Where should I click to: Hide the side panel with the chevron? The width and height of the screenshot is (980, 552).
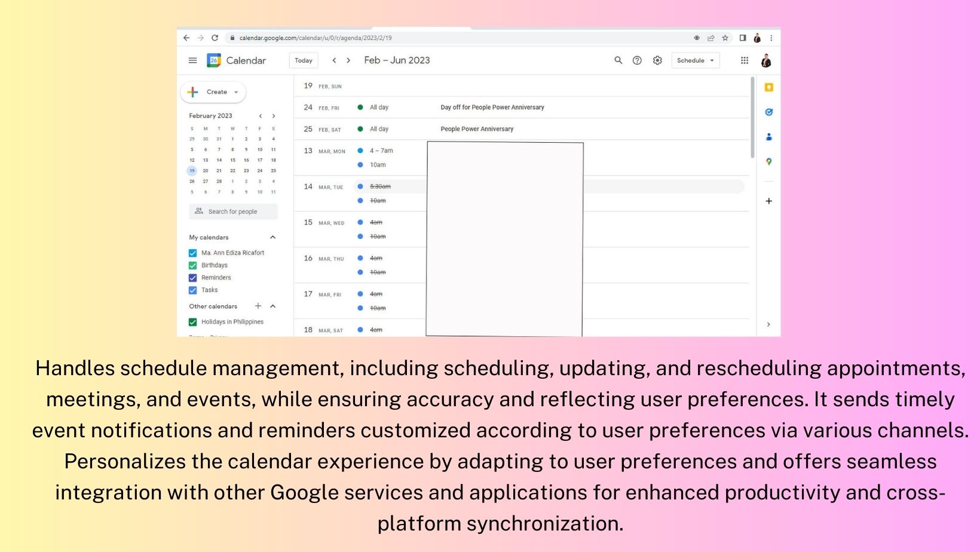[768, 324]
